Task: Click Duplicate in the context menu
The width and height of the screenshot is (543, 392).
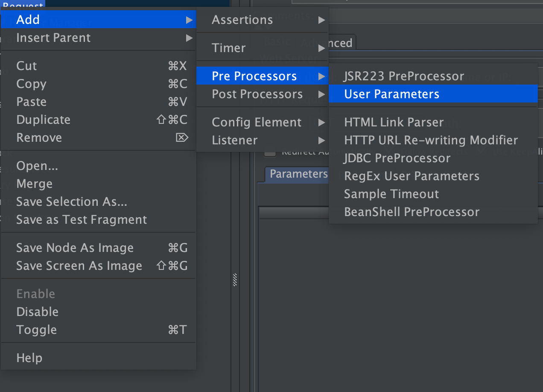Action: pos(43,120)
